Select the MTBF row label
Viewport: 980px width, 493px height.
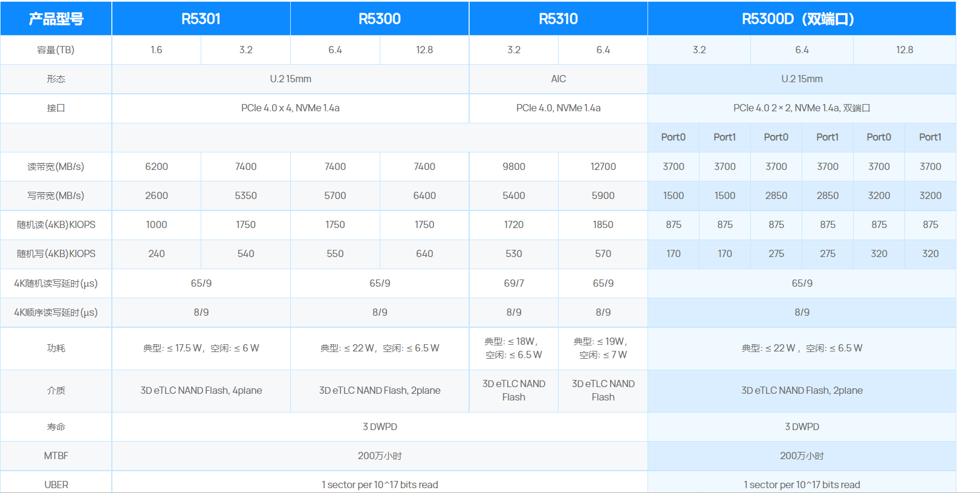56,456
